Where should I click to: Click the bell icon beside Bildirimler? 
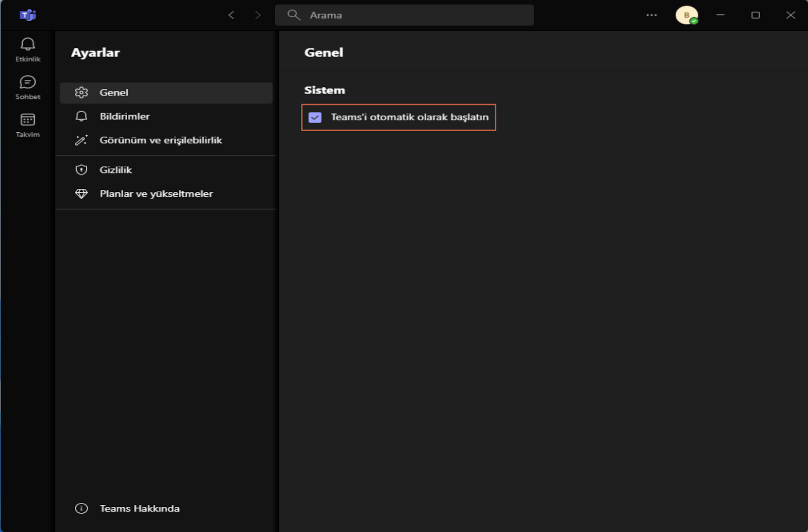click(81, 116)
